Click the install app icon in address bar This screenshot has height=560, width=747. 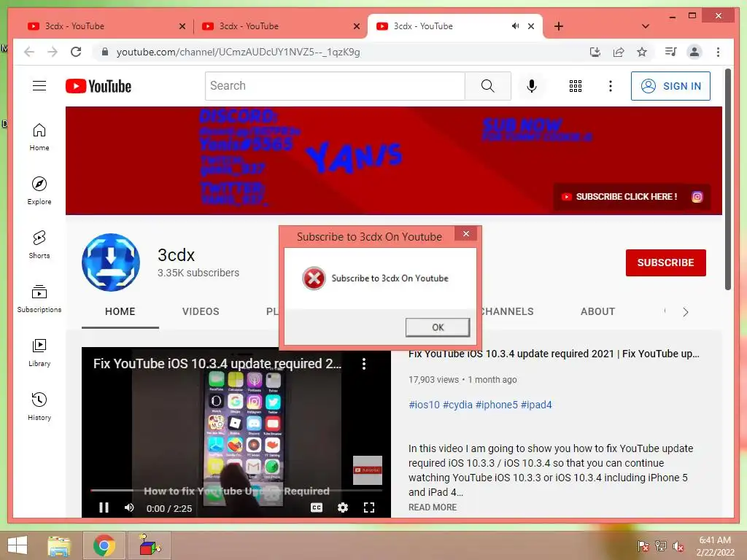click(595, 52)
